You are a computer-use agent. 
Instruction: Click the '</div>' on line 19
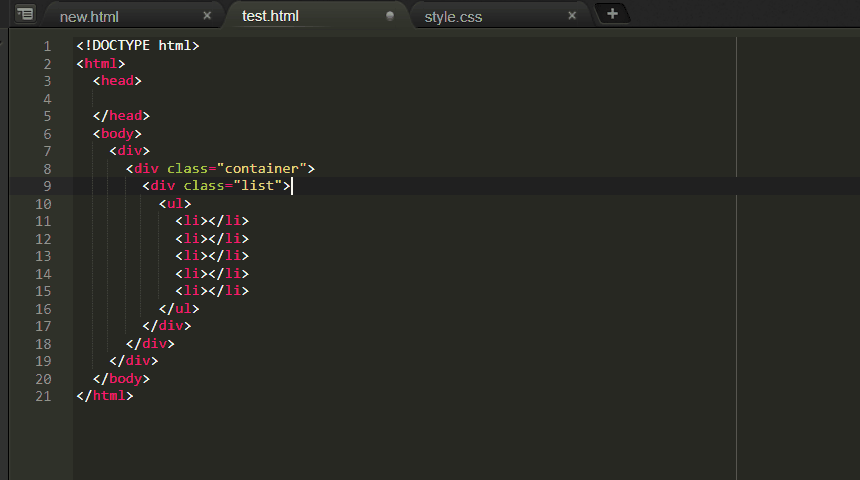click(134, 361)
